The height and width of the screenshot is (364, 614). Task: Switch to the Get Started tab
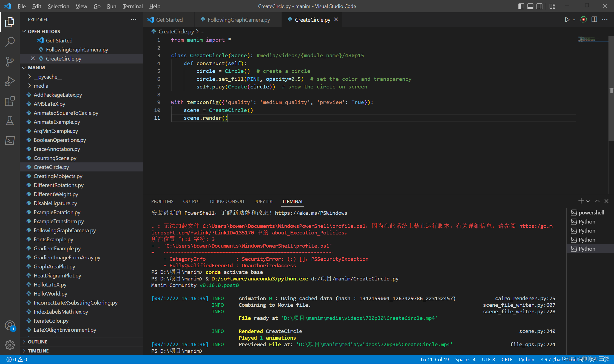[169, 20]
